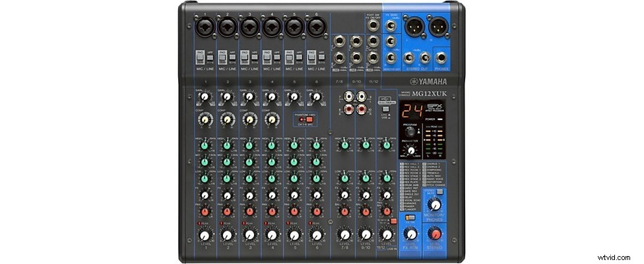
Task: Click the STEREO OUT label
Action: 416,69
